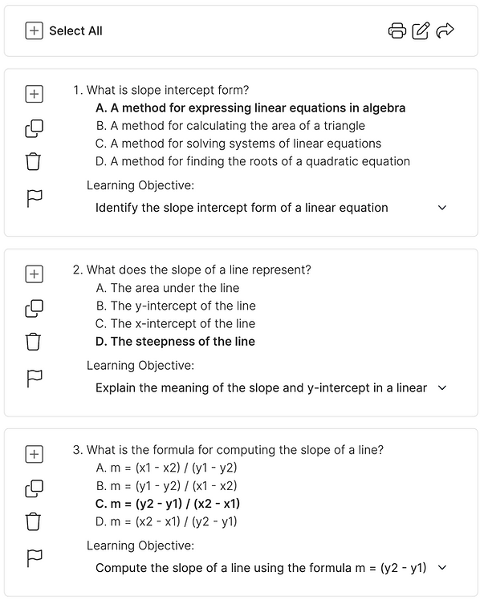Flag question 1 with the flag icon
Viewport: 488px width, 600px height.
coord(34,198)
